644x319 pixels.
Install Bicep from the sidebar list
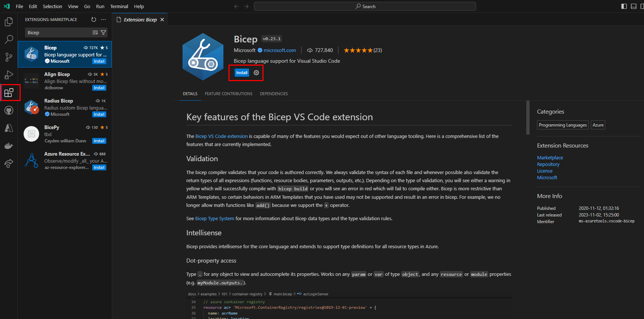point(99,61)
